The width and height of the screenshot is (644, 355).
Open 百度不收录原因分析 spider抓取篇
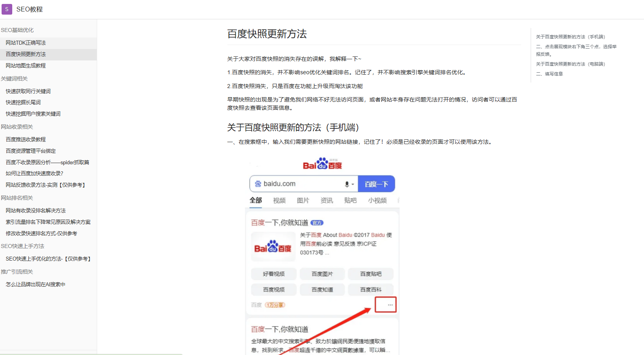point(47,162)
